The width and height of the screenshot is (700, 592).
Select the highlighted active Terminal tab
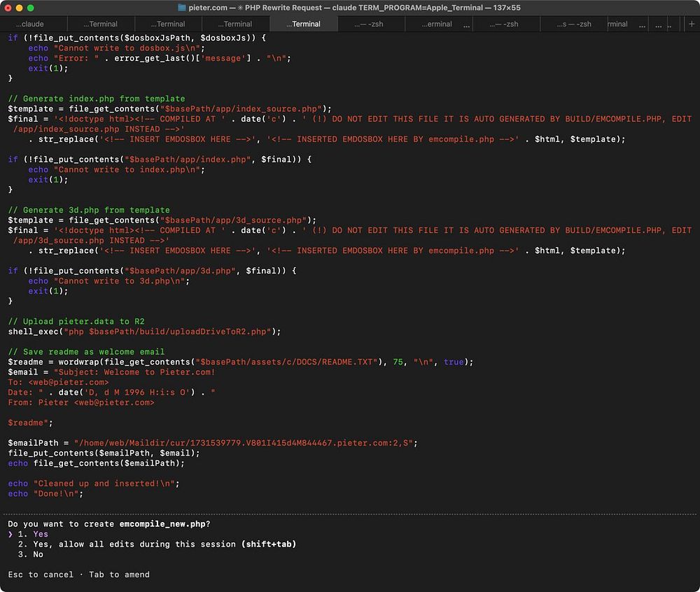(x=303, y=24)
